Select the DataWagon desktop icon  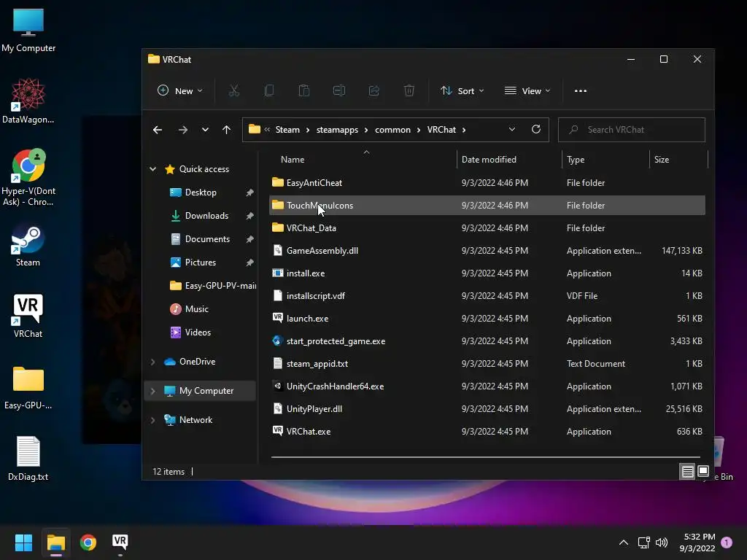[x=28, y=101]
